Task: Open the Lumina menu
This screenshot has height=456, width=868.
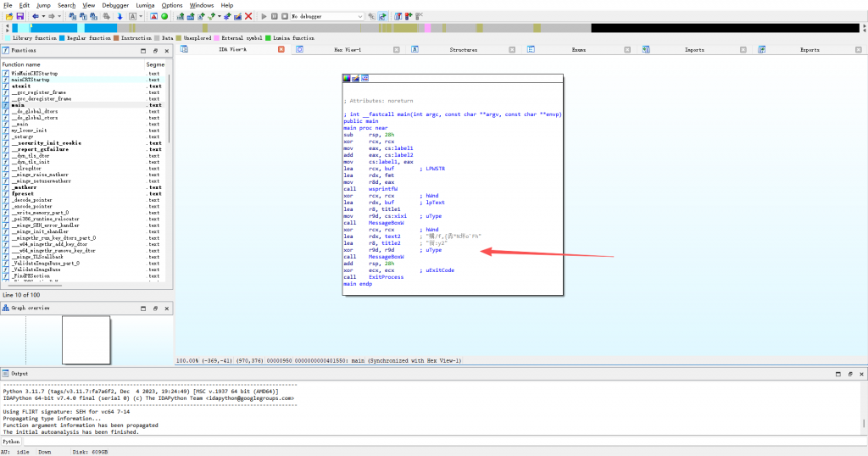Action: pos(146,5)
